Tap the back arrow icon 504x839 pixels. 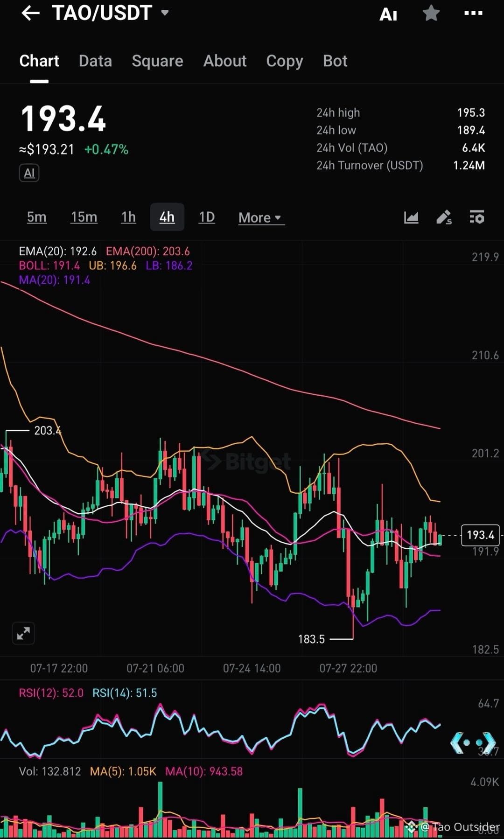click(30, 13)
